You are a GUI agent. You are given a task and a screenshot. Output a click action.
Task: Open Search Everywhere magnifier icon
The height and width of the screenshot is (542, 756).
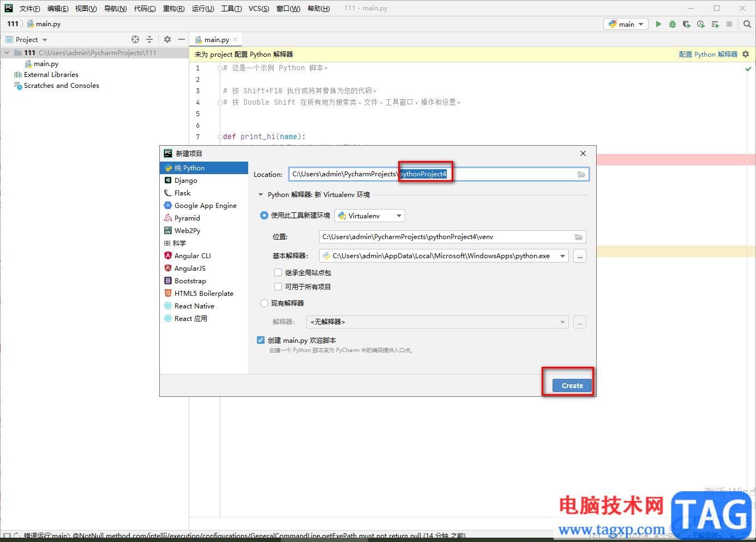(x=747, y=24)
